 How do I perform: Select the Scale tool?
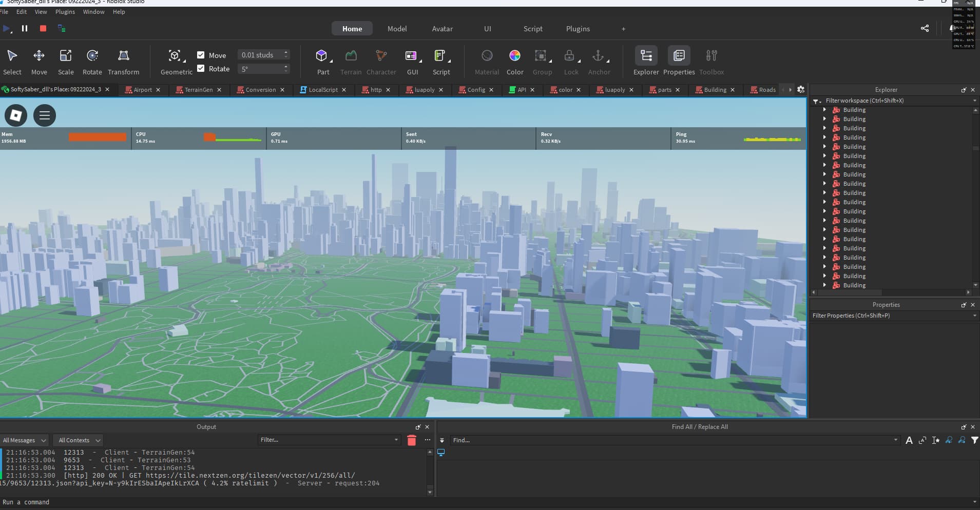click(x=66, y=56)
